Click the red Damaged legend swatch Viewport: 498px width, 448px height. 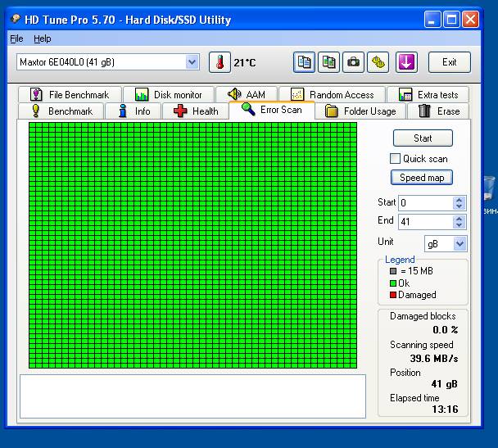(393, 295)
